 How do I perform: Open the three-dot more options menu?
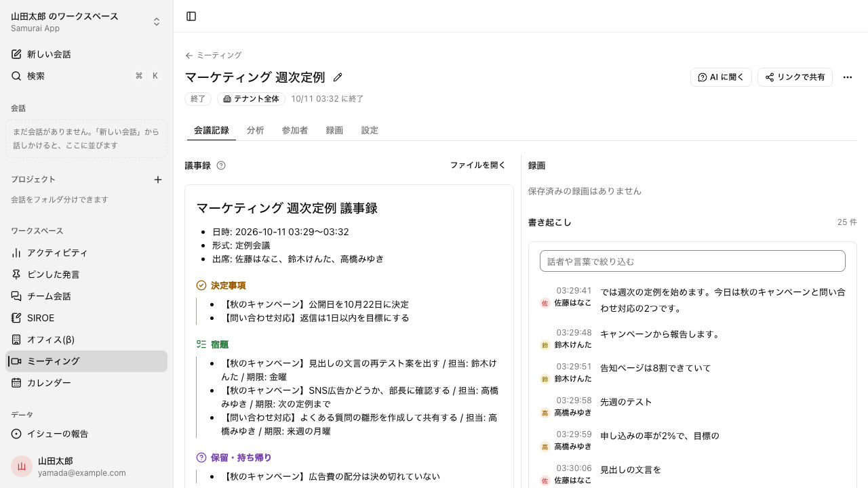click(x=848, y=77)
